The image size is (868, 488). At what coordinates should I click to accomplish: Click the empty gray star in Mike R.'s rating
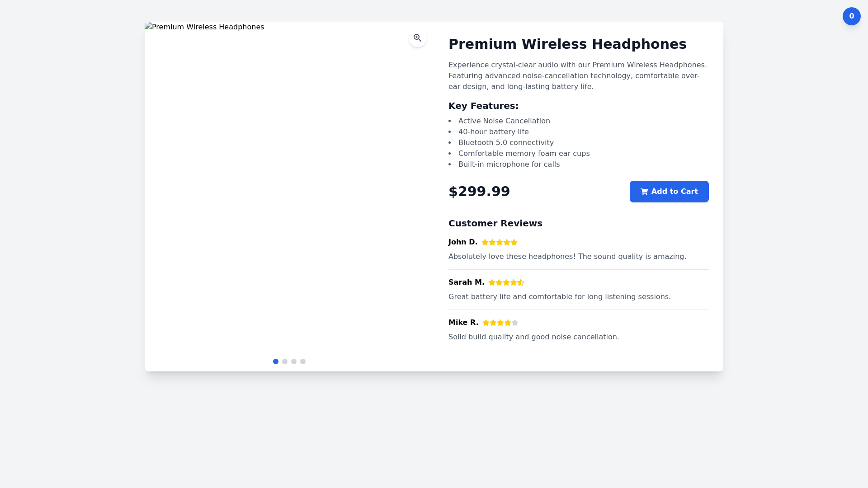click(x=515, y=323)
